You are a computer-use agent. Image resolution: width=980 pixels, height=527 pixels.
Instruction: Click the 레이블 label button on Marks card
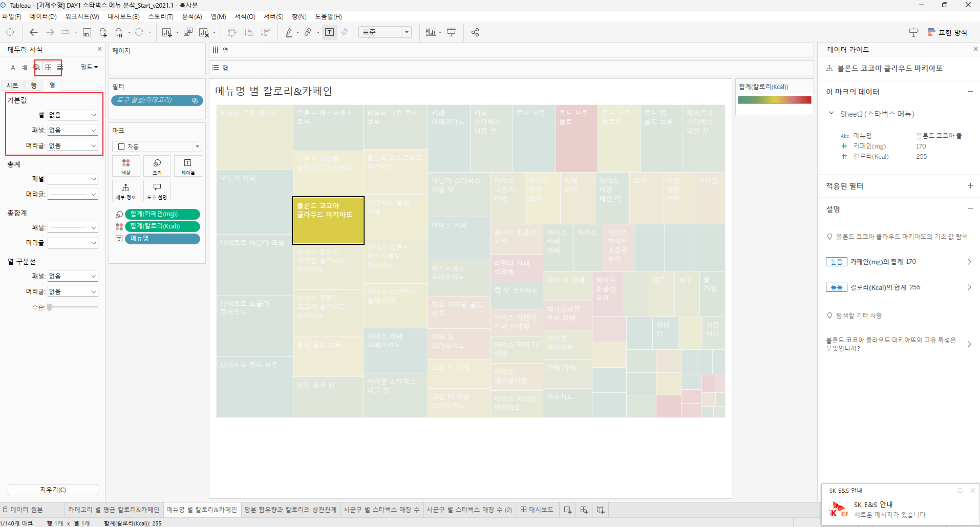click(x=188, y=167)
